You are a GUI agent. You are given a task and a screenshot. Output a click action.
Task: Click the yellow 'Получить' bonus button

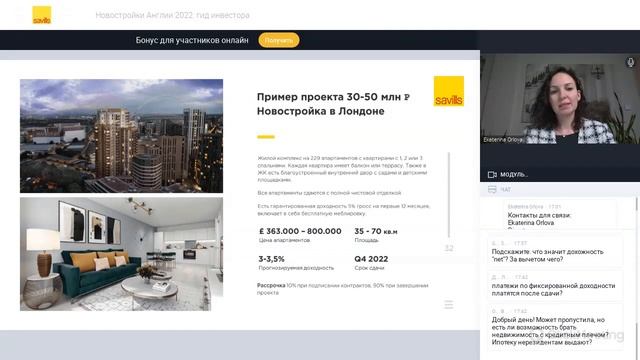pos(279,40)
